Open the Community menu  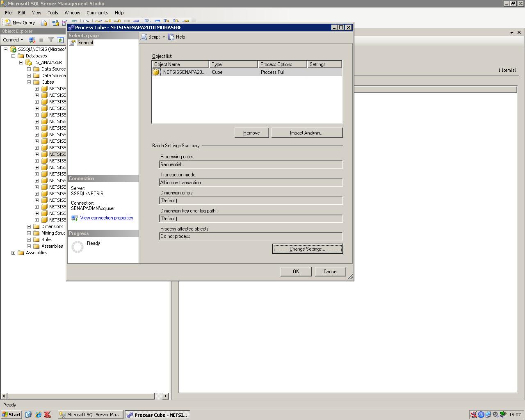pyautogui.click(x=97, y=13)
